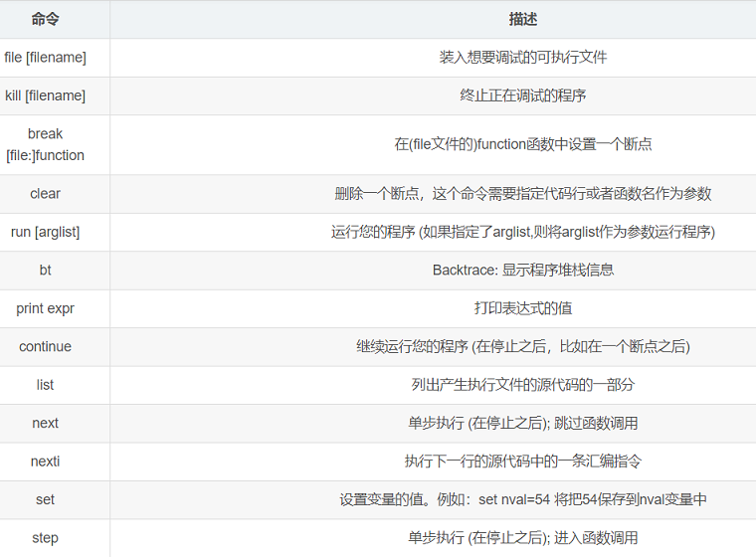Click the 描述 column header
This screenshot has height=557, width=756.
click(522, 19)
